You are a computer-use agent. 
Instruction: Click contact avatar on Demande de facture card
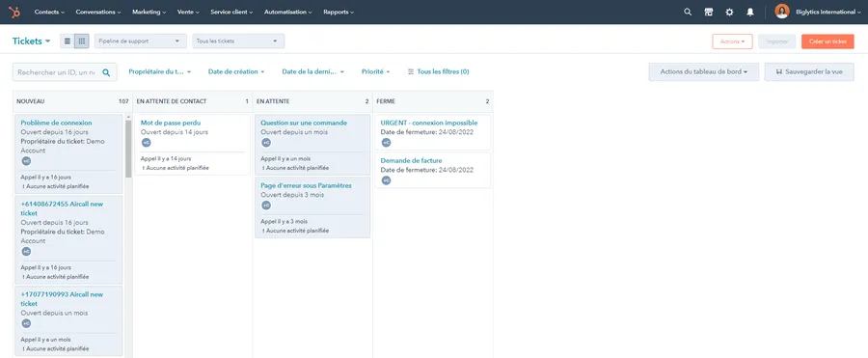[387, 180]
